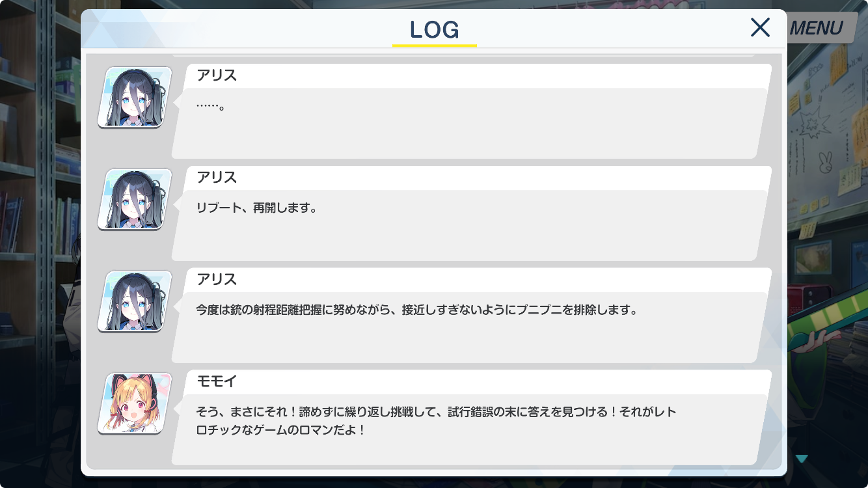The width and height of the screenshot is (868, 488).
Task: Click the アリス name label on the first entry
Action: (x=217, y=75)
